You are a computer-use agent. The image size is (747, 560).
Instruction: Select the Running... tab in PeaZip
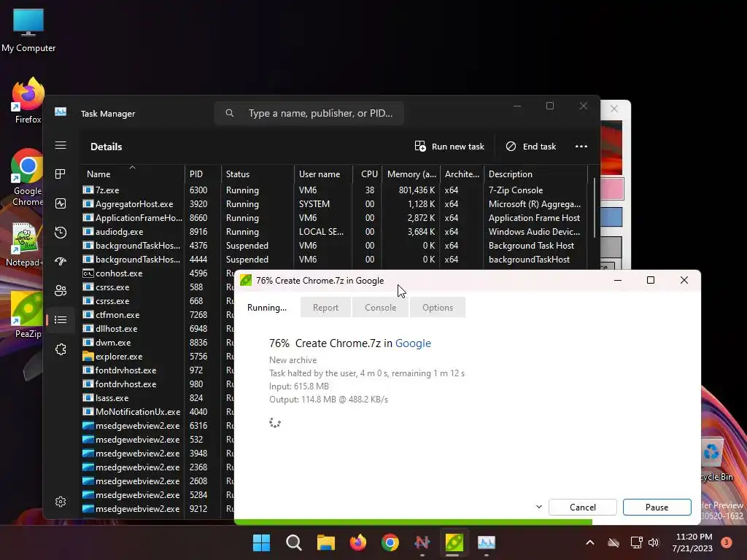coord(267,308)
